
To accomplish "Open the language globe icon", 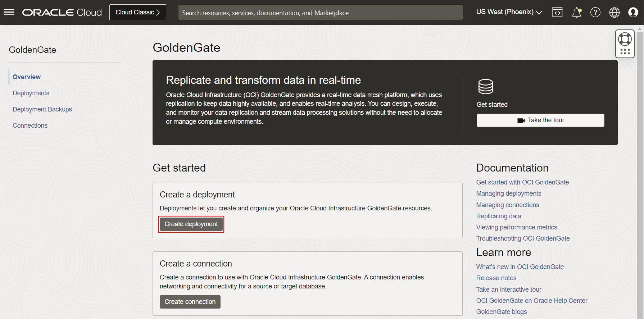I will point(614,13).
